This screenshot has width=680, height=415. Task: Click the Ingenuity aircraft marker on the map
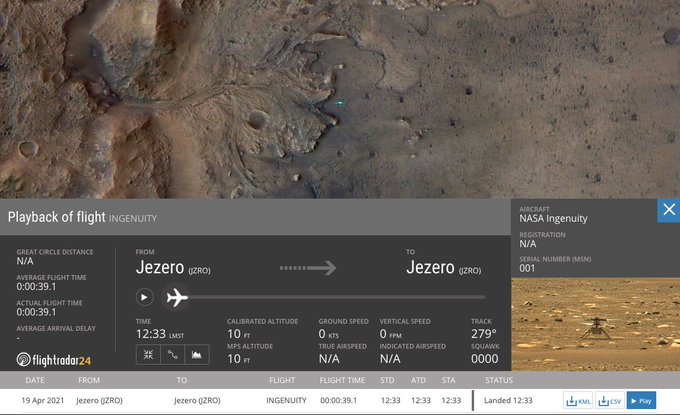pos(340,103)
